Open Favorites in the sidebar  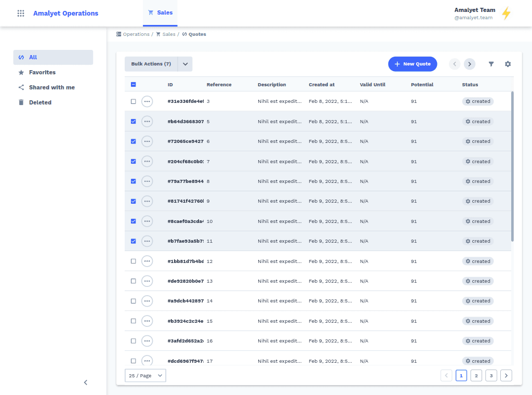42,72
